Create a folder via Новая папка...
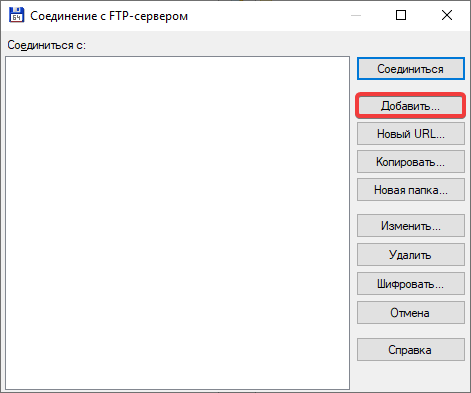This screenshot has height=393, width=471. 411,190
